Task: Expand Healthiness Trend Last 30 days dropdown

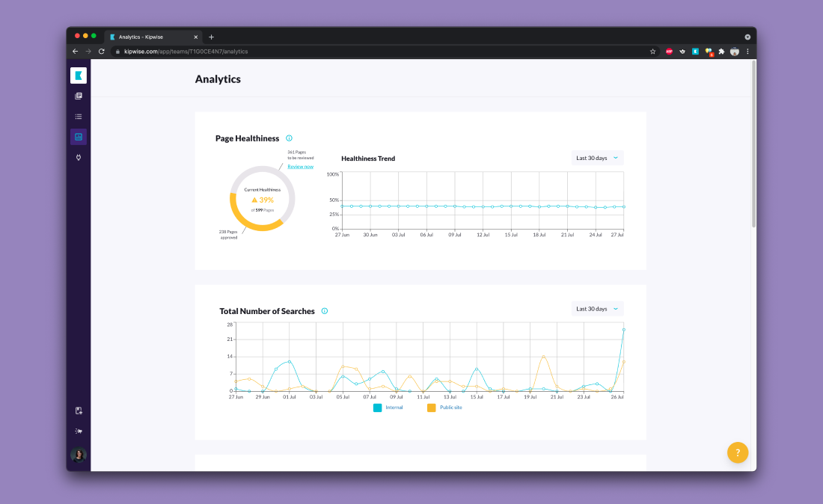Action: [596, 158]
